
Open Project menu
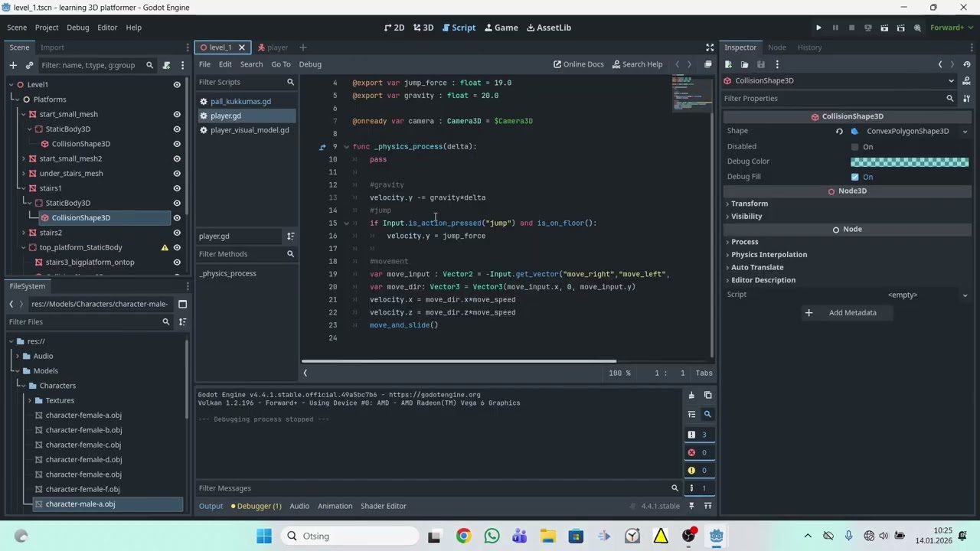46,28
